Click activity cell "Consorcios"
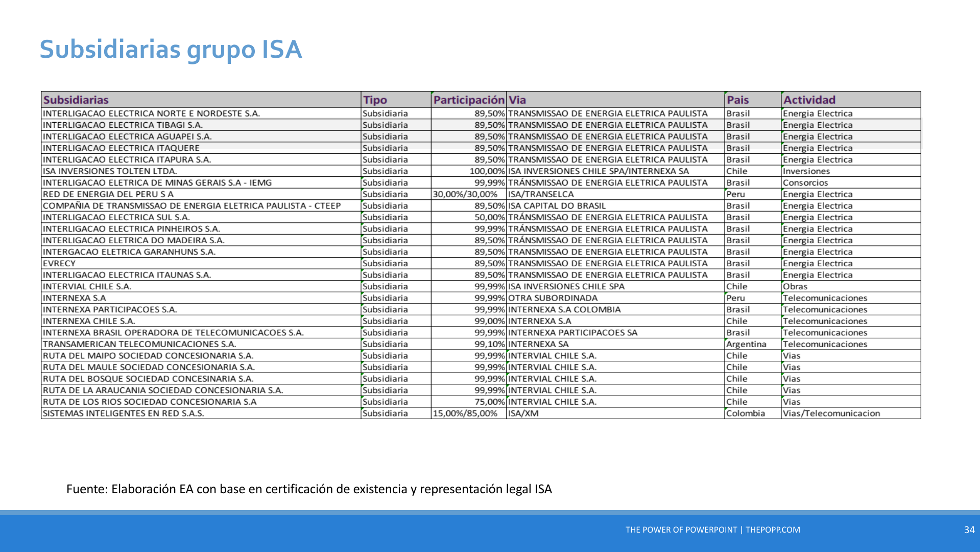This screenshot has width=980, height=552. 851,183
